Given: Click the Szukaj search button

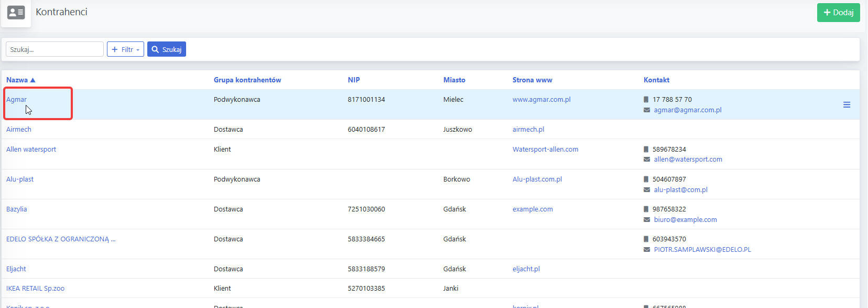Looking at the screenshot, I should tap(167, 49).
